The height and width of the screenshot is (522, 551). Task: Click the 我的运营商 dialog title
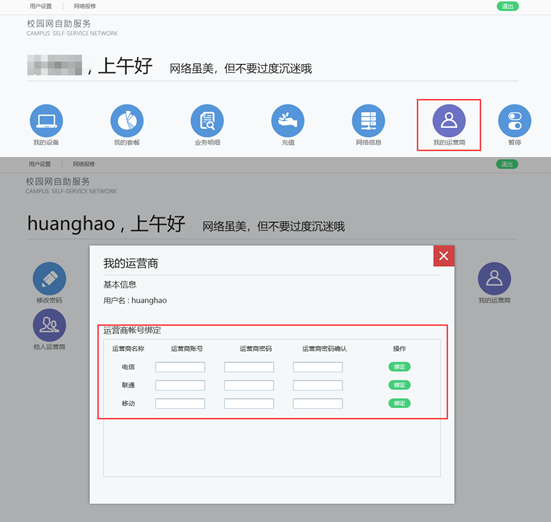[130, 263]
